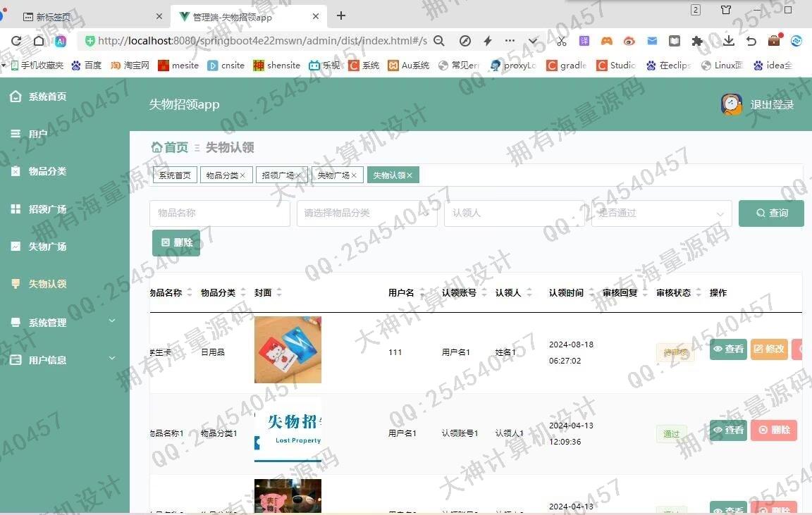The image size is (812, 515).
Task: Click 删除 for the 认领账号1 row
Action: click(774, 430)
